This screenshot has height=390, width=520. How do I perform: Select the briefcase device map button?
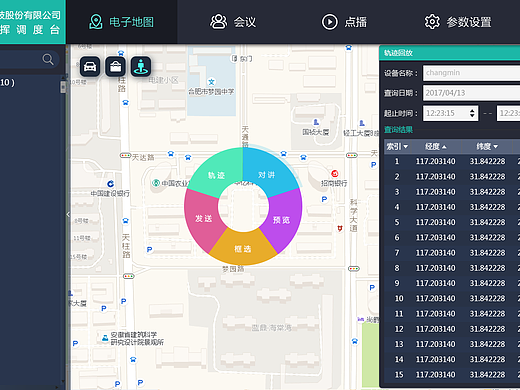115,67
